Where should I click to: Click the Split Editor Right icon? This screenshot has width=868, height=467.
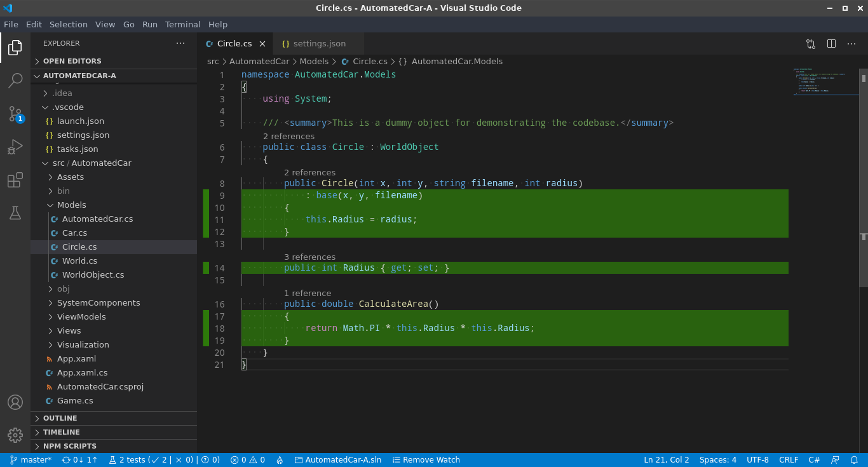coord(831,44)
